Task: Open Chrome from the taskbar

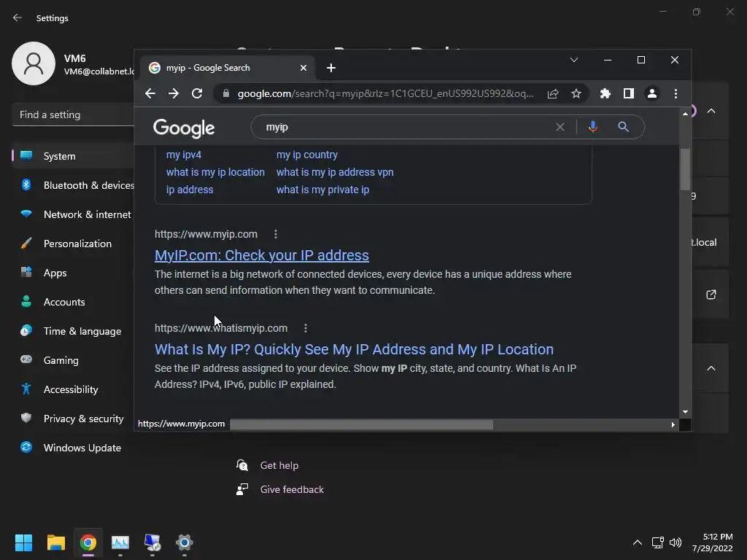Action: (88, 542)
